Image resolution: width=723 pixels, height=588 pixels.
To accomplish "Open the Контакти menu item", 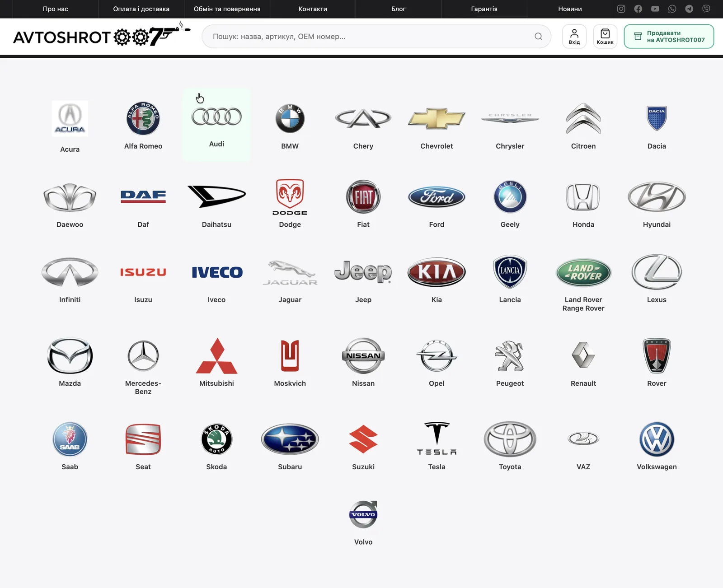I will point(313,9).
